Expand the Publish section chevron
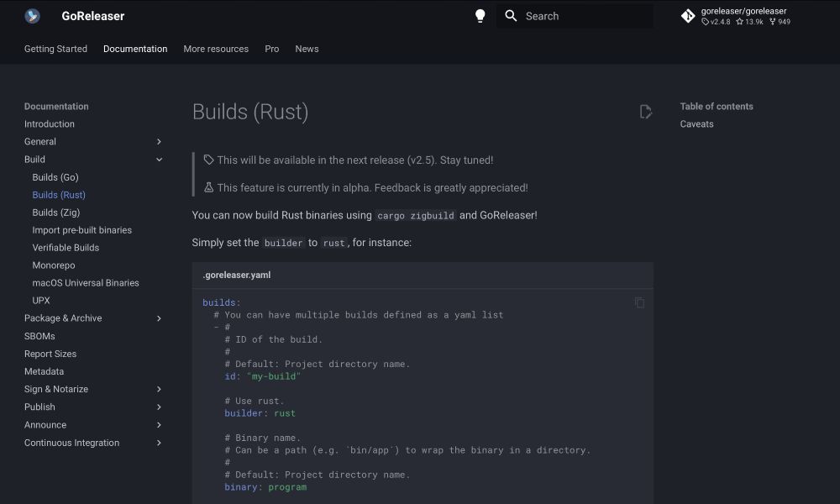The height and width of the screenshot is (504, 840). click(x=159, y=407)
